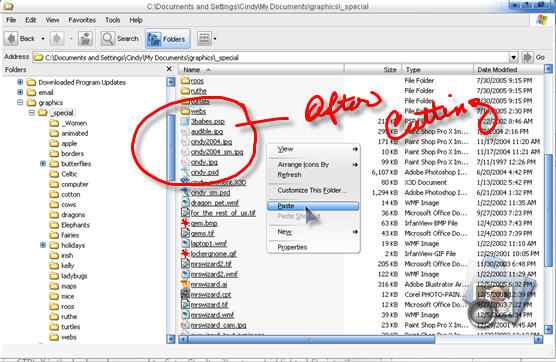Image resolution: width=556 pixels, height=362 pixels.
Task: Expand Downloaded Program Updates tree node
Action: (20, 82)
